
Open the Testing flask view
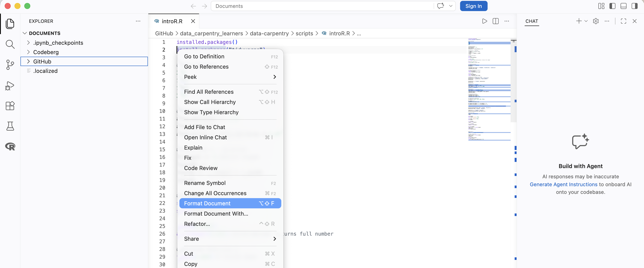[10, 126]
